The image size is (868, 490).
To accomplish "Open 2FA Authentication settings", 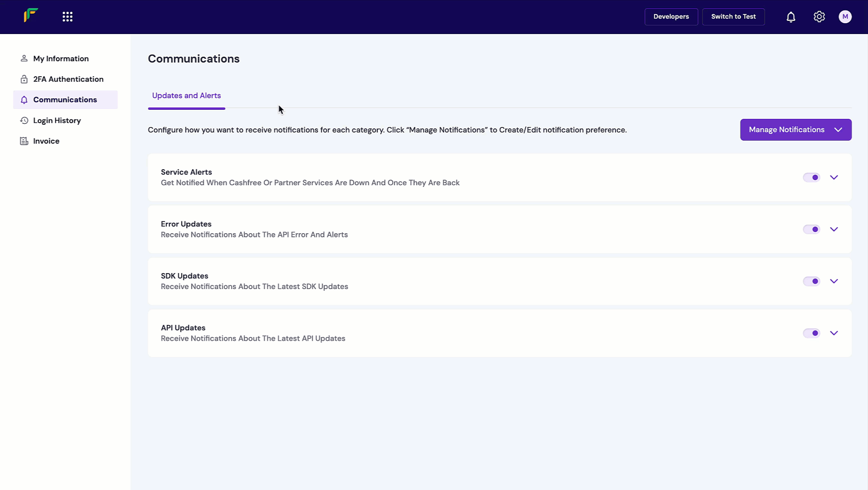I will [68, 79].
